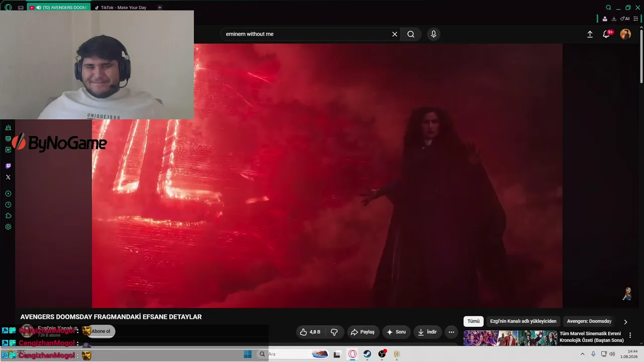Share the video via Paylaş
This screenshot has width=644, height=362.
363,332
